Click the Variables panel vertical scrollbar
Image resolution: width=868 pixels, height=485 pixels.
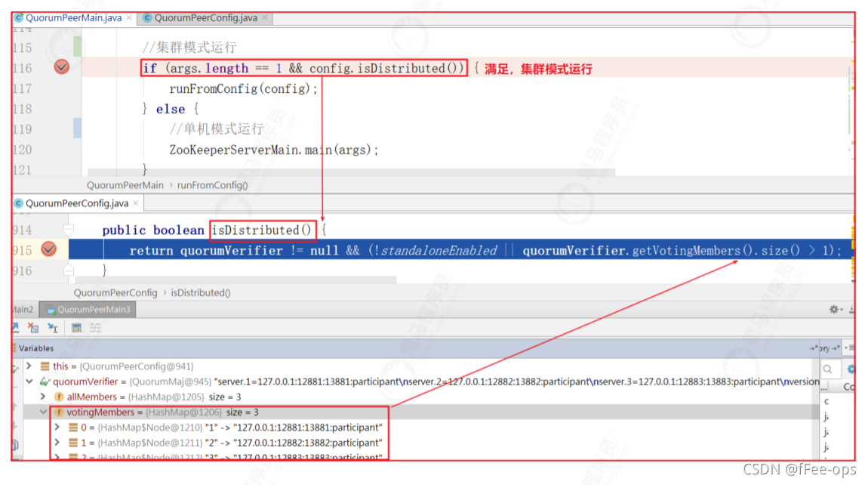click(816, 410)
